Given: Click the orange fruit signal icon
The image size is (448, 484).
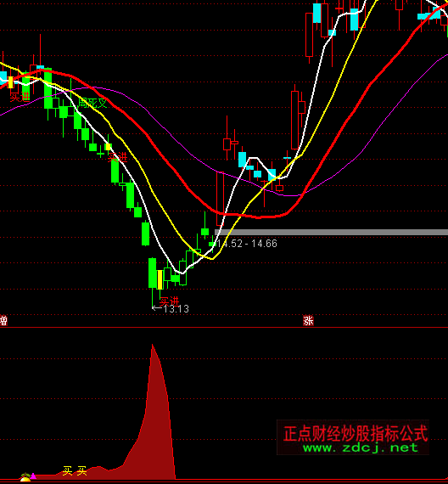Looking at the screenshot, I should point(25,477).
